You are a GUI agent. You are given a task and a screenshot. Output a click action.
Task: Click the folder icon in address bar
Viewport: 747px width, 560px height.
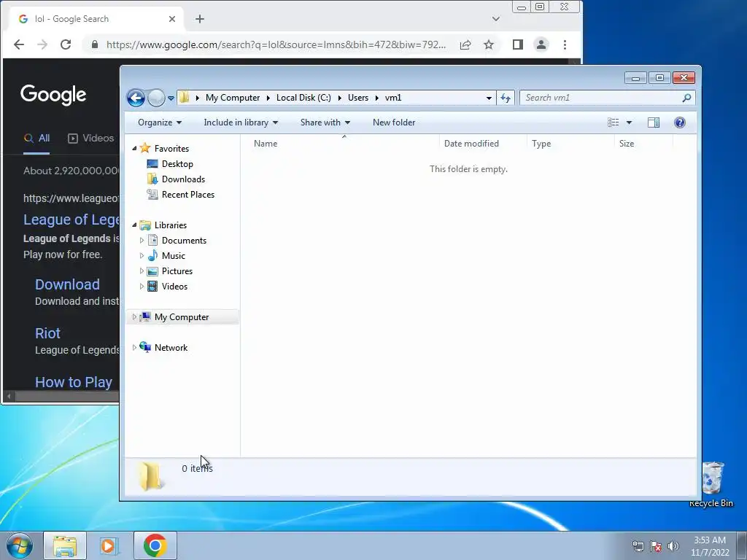click(185, 98)
